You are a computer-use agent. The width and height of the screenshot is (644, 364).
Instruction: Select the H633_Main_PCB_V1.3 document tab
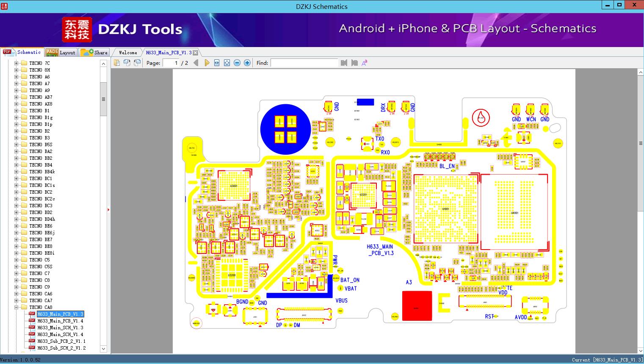click(x=169, y=53)
